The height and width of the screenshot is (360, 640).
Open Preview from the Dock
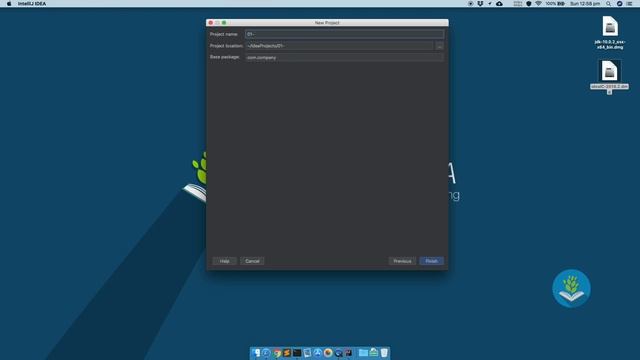pyautogui.click(x=307, y=353)
